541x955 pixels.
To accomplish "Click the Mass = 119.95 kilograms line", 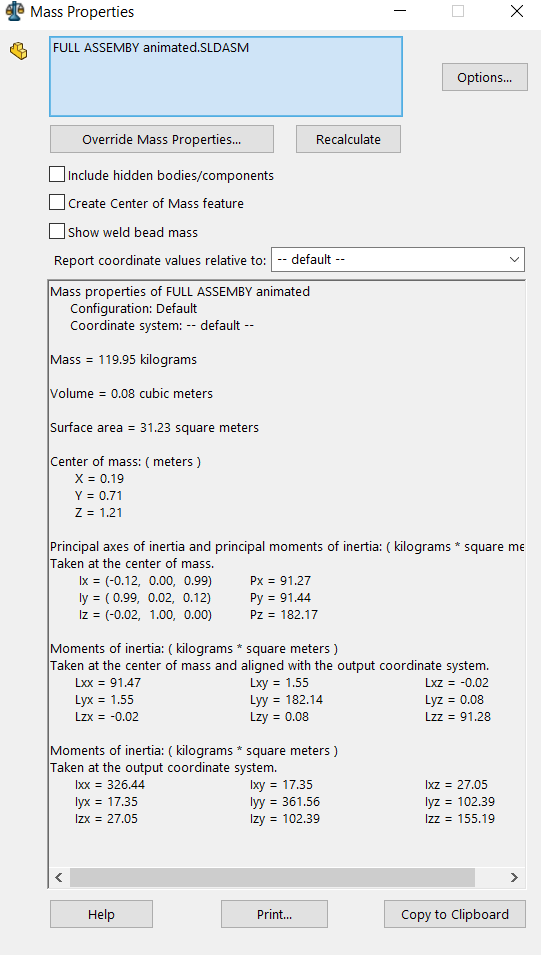I will 124,359.
